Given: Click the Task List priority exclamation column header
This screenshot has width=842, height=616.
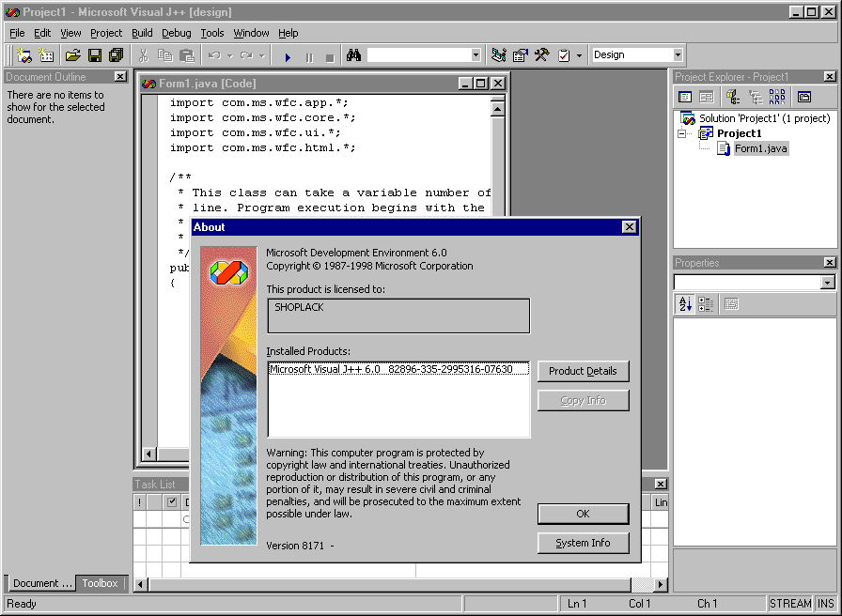Looking at the screenshot, I should pyautogui.click(x=140, y=502).
